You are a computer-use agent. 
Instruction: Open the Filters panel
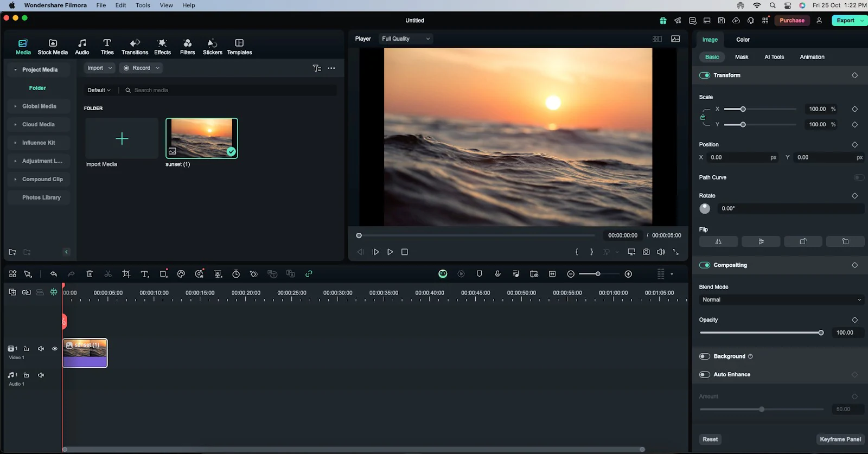[187, 47]
